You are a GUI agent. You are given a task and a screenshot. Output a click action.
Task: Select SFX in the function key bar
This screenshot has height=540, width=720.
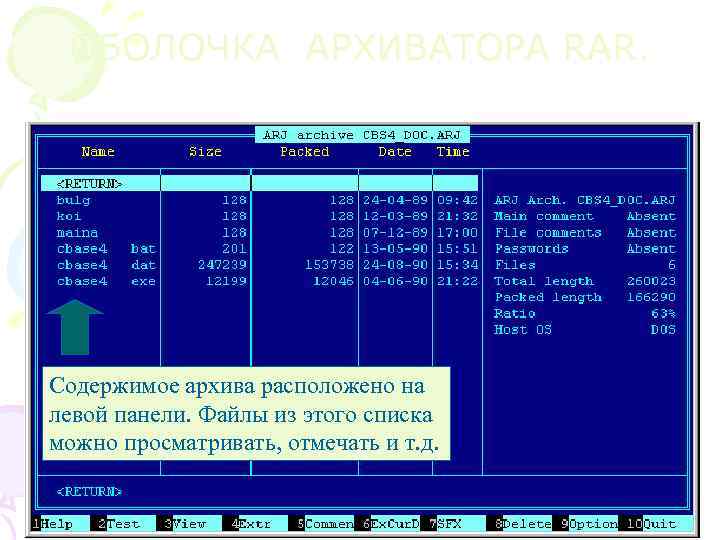tap(449, 524)
